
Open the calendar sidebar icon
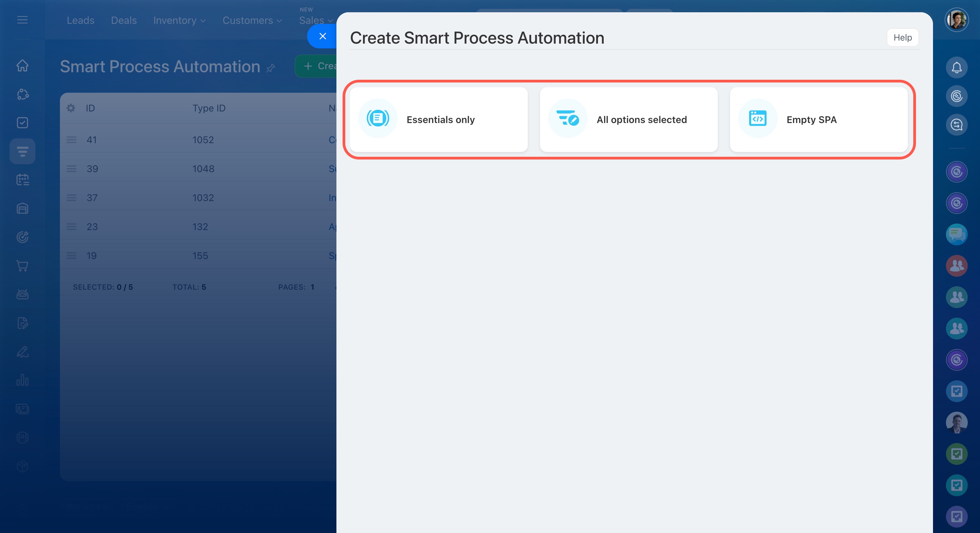[22, 180]
